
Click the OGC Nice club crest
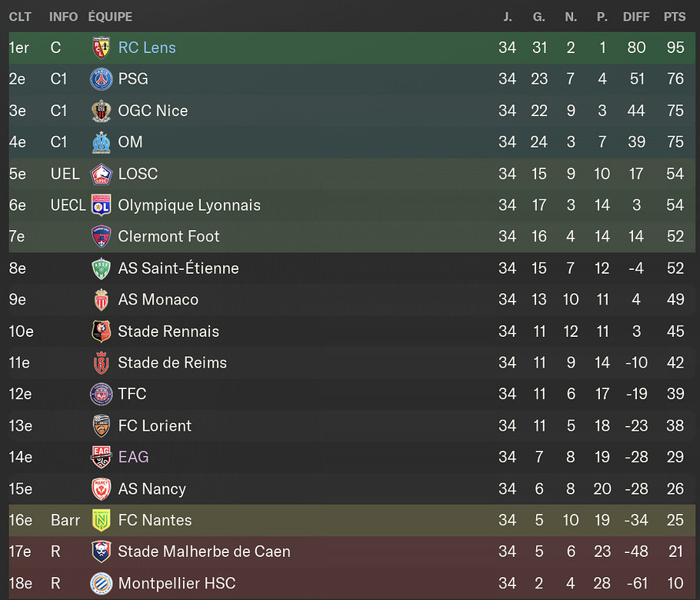pyautogui.click(x=101, y=111)
